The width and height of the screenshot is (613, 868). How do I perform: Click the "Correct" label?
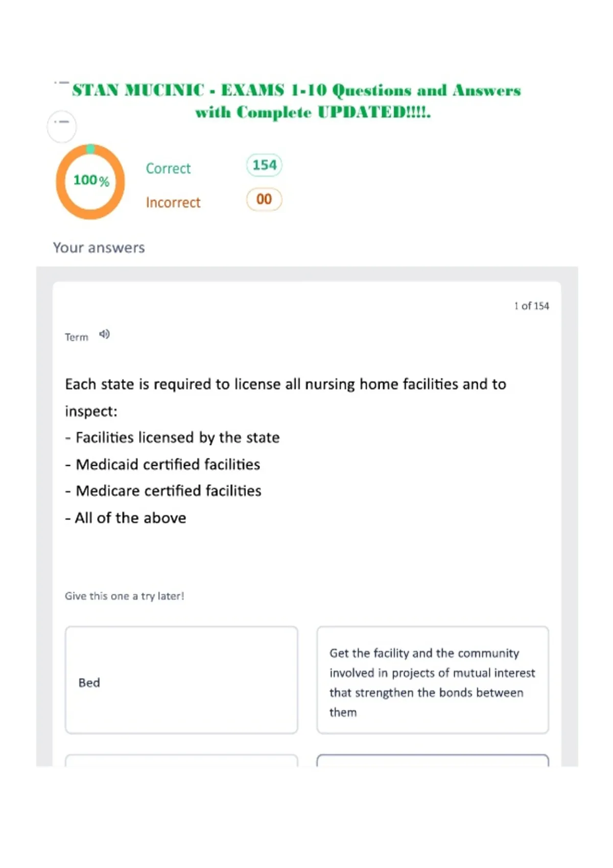click(168, 168)
